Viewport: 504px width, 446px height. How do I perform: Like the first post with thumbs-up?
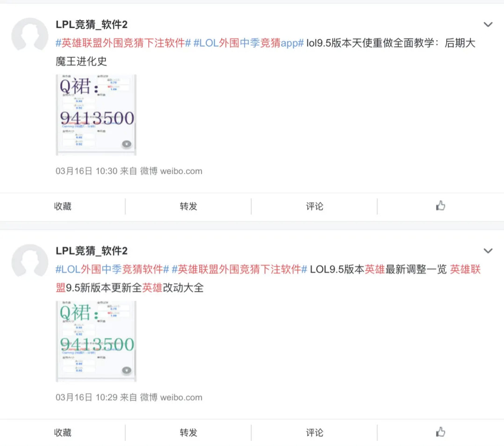coord(440,206)
